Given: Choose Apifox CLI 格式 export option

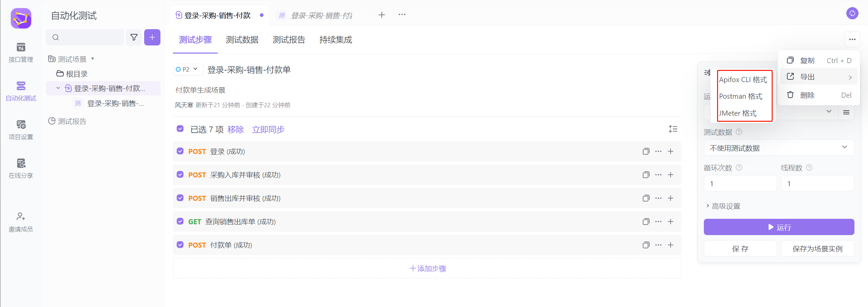Looking at the screenshot, I should tap(743, 80).
